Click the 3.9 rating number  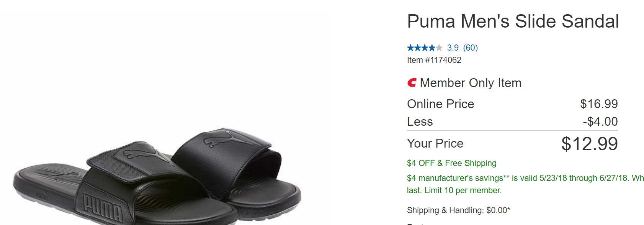[x=453, y=48]
